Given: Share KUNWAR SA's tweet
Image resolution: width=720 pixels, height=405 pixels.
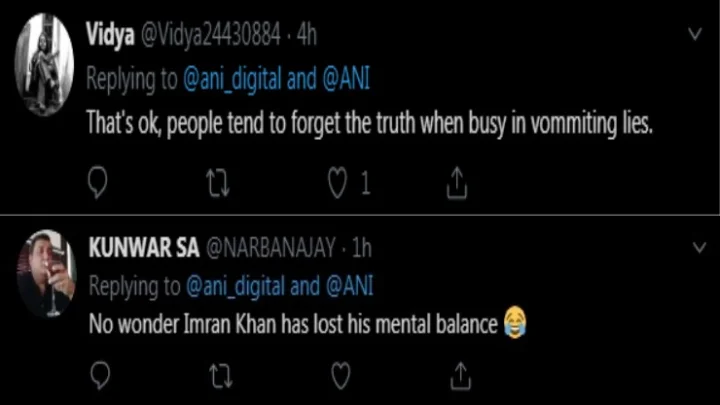Looking at the screenshot, I should 457,375.
